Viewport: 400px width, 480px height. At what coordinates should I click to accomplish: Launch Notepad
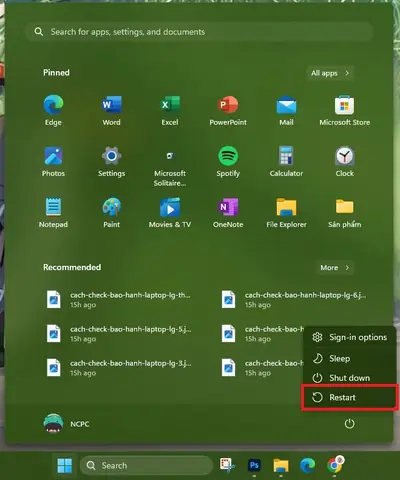pyautogui.click(x=53, y=213)
